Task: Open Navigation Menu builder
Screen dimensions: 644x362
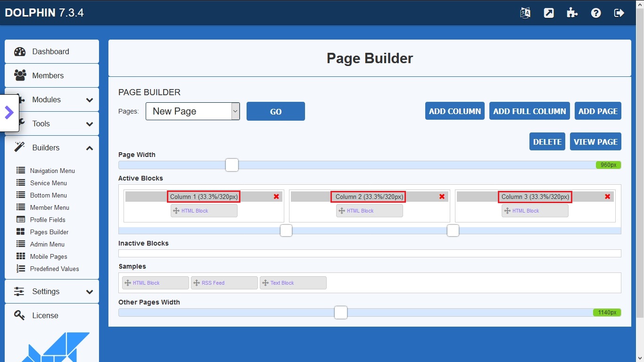Action: 52,171
